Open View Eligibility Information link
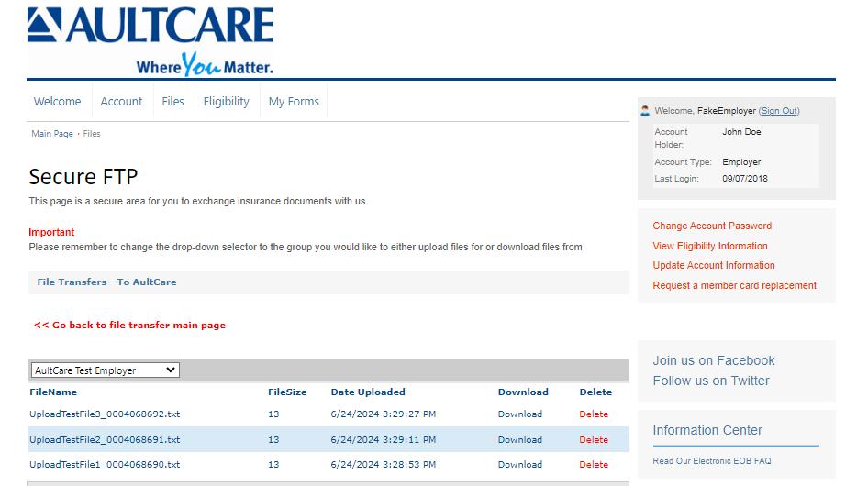Image resolution: width=868 pixels, height=486 pixels. (709, 246)
